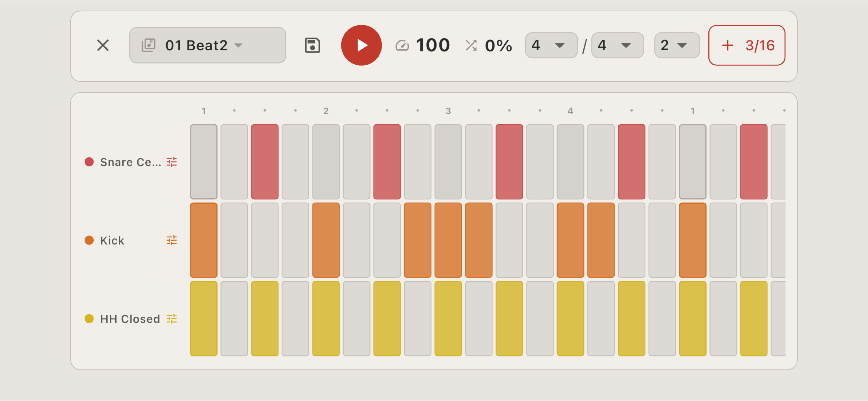Open the 01 Beat2 pattern dropdown

pos(207,45)
